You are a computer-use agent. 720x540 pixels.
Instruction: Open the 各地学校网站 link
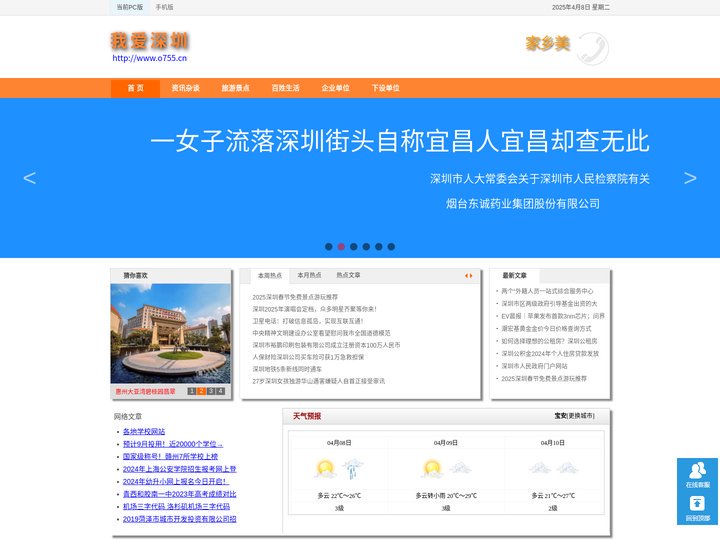coord(144,432)
